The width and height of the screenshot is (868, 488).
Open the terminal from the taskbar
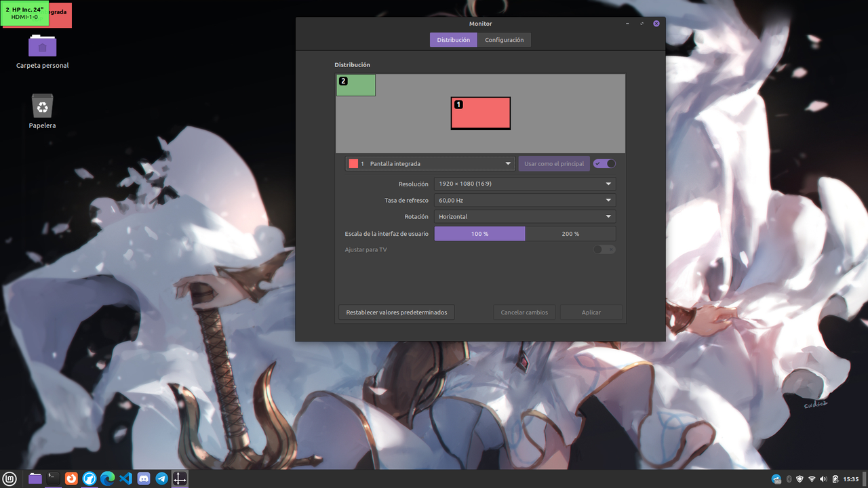(53, 479)
